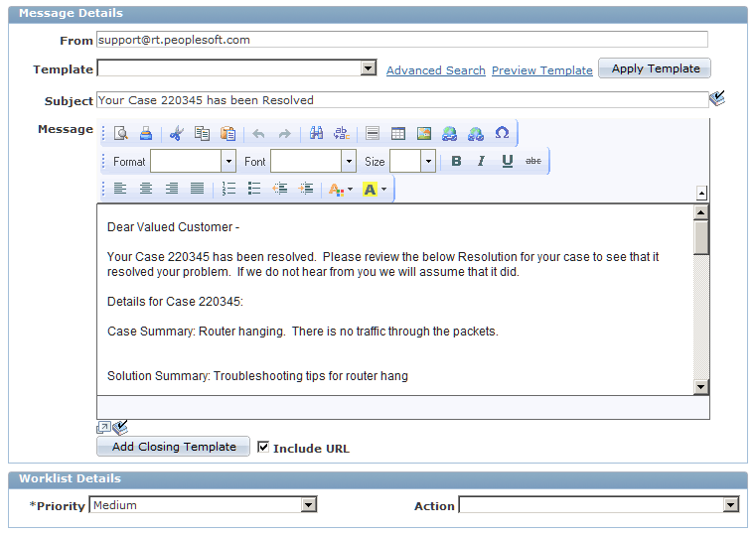This screenshot has width=756, height=534.
Task: Open the Size dropdown
Action: point(428,162)
